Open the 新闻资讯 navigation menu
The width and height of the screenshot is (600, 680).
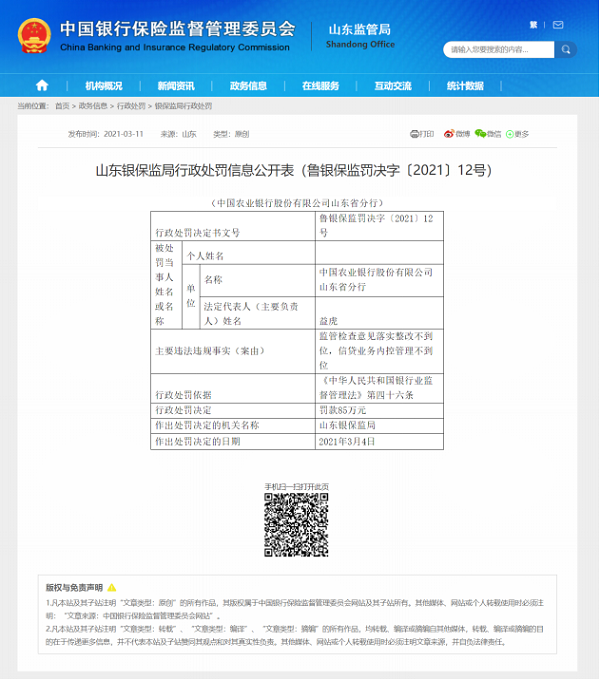point(176,86)
